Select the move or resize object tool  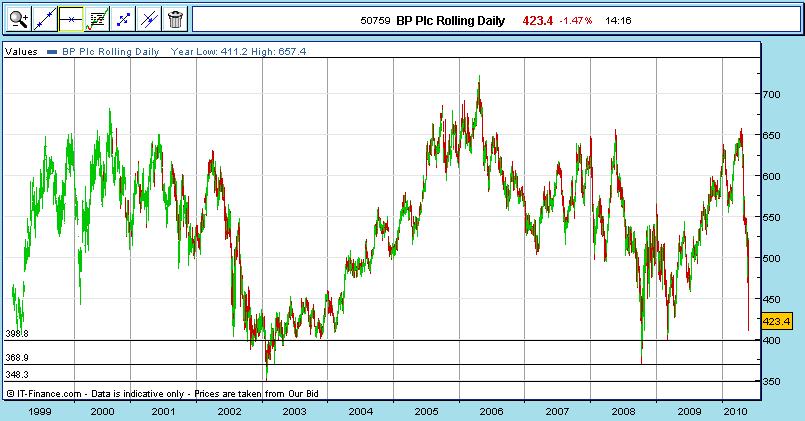pyautogui.click(x=123, y=20)
